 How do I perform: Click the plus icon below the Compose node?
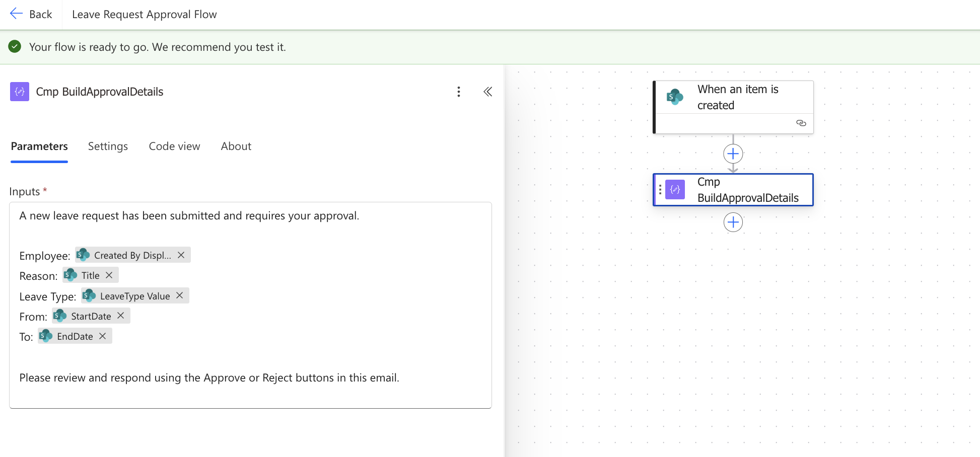pos(733,221)
